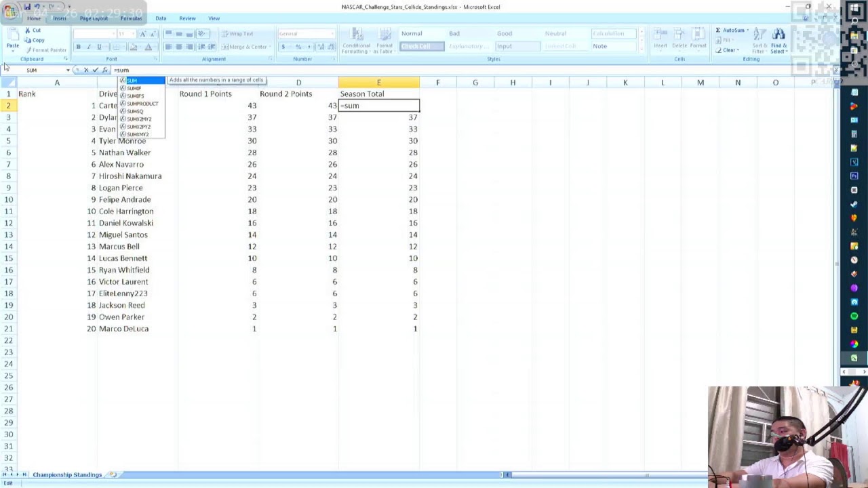This screenshot has height=488, width=868.
Task: Click the Delete cells button
Action: [679, 39]
